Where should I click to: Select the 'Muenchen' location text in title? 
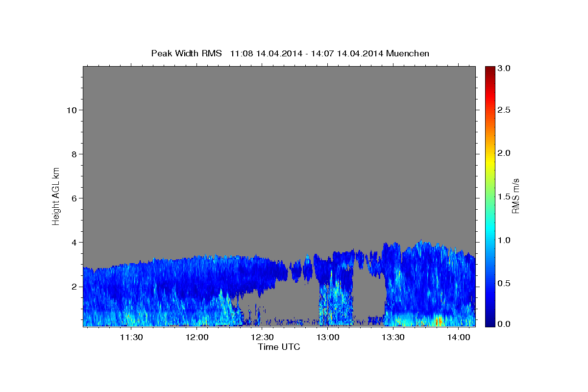408,53
